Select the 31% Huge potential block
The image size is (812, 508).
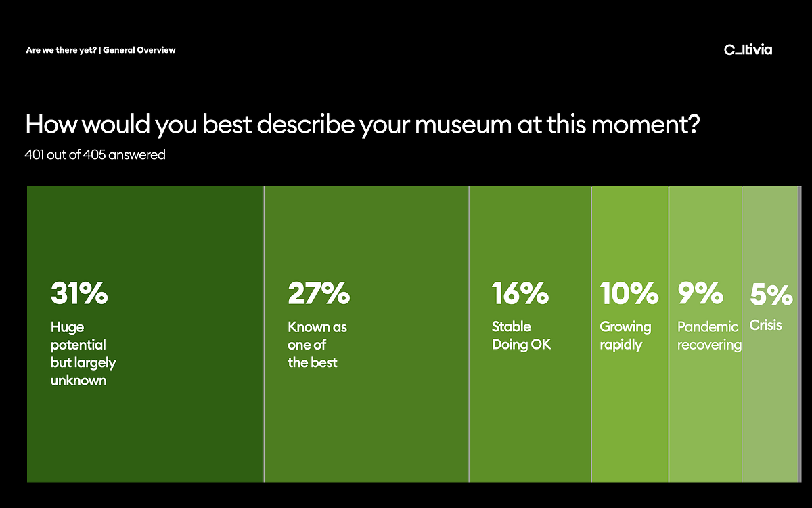coord(145,334)
